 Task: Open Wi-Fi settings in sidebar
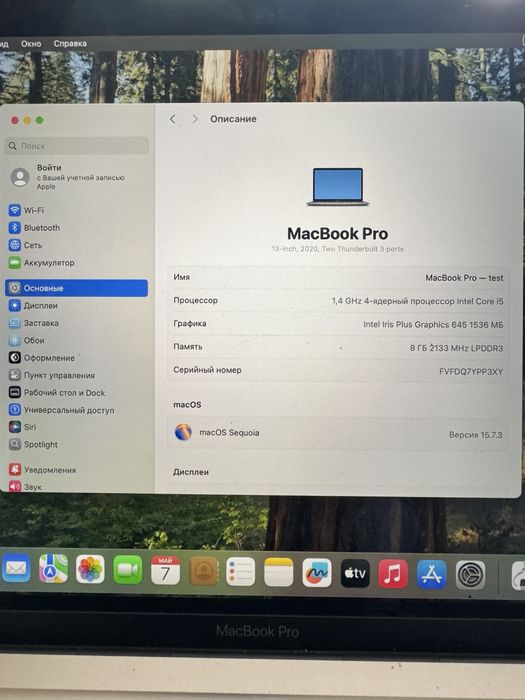pyautogui.click(x=27, y=210)
